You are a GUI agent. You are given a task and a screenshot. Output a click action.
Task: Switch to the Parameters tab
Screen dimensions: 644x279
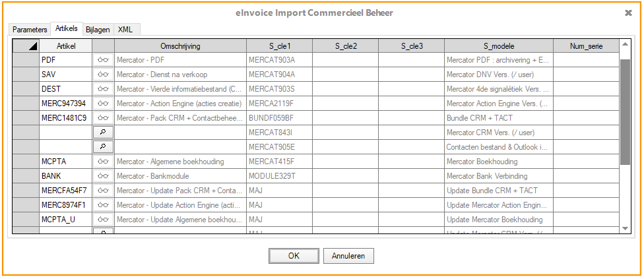30,30
